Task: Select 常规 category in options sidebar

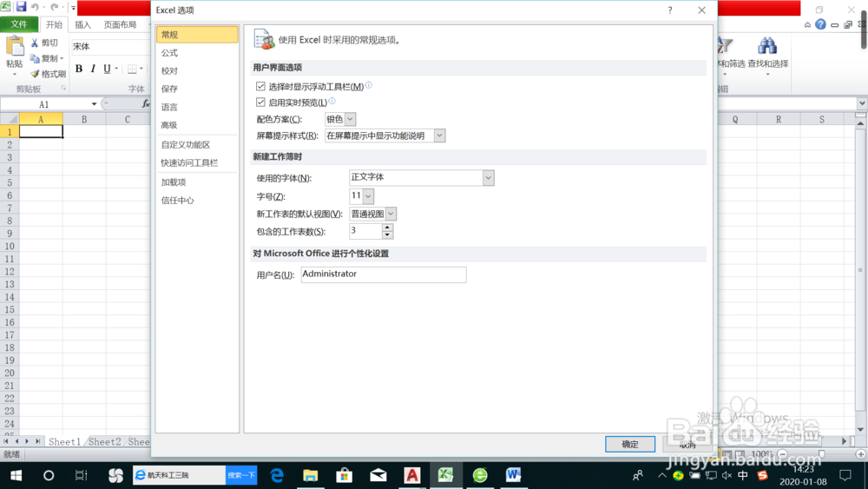Action: [197, 35]
